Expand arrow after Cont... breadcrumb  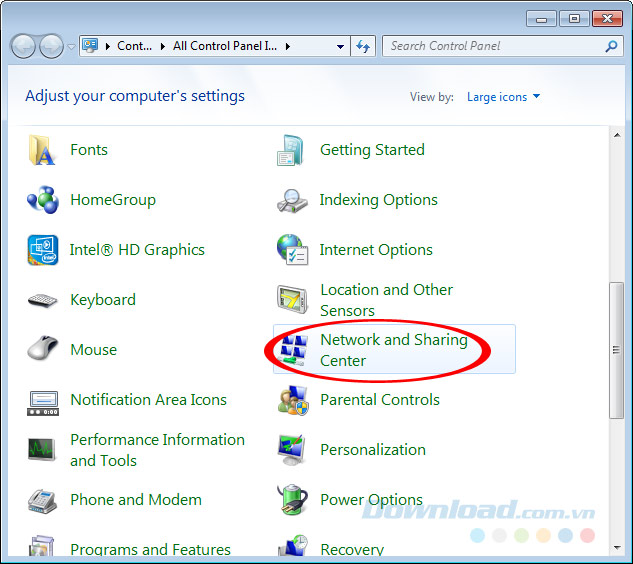pos(163,46)
